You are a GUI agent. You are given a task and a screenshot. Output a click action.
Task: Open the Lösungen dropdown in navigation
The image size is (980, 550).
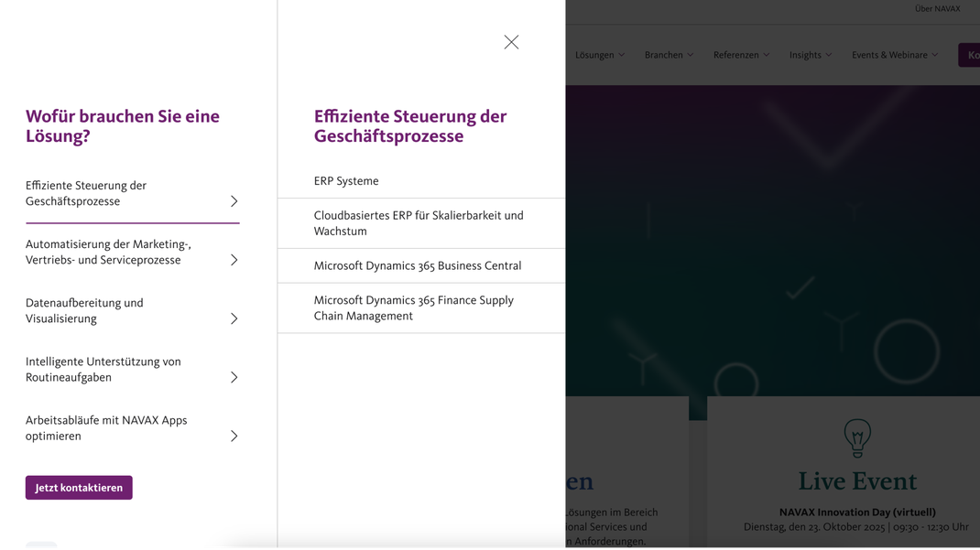click(x=599, y=55)
